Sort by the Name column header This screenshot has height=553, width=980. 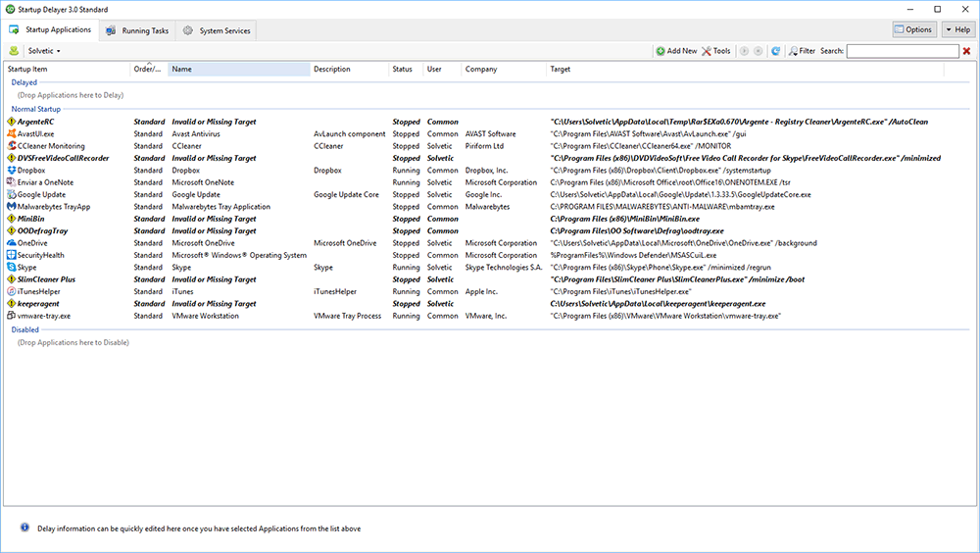point(239,69)
